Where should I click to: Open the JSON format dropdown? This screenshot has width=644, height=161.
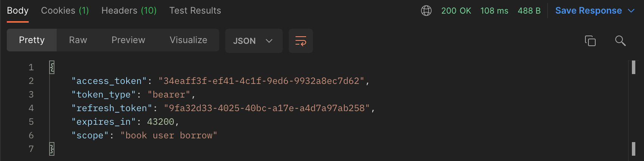pyautogui.click(x=254, y=41)
